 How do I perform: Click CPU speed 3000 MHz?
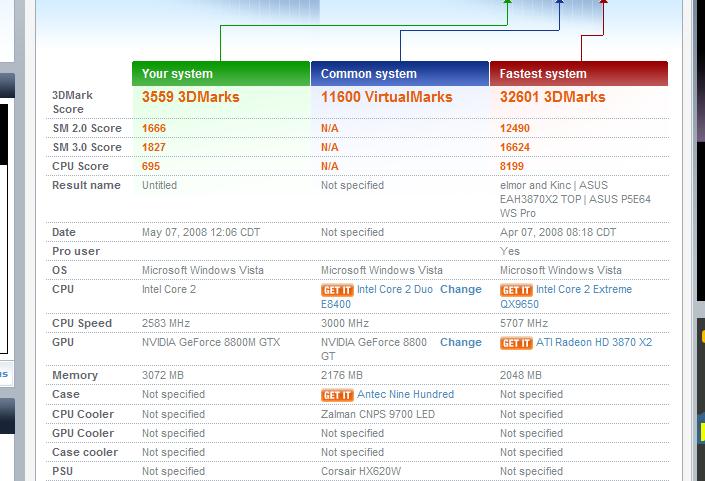[x=345, y=323]
